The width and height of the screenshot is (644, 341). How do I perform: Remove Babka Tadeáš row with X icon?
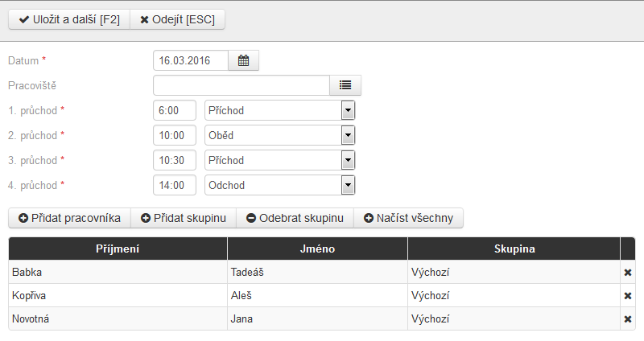click(x=628, y=273)
